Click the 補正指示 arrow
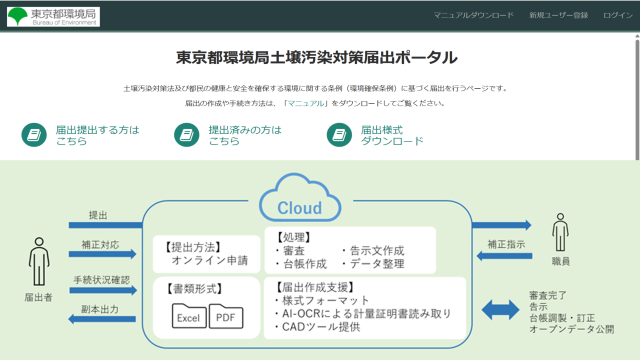 504,256
